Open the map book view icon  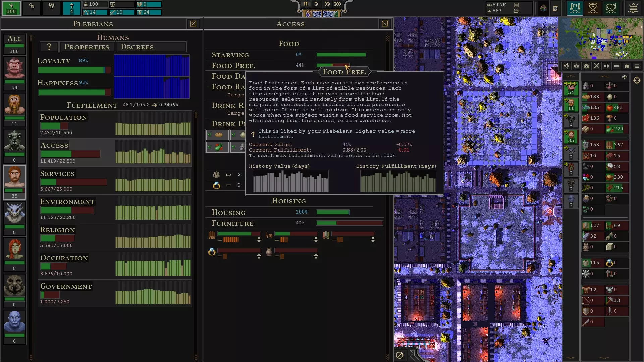(x=611, y=8)
